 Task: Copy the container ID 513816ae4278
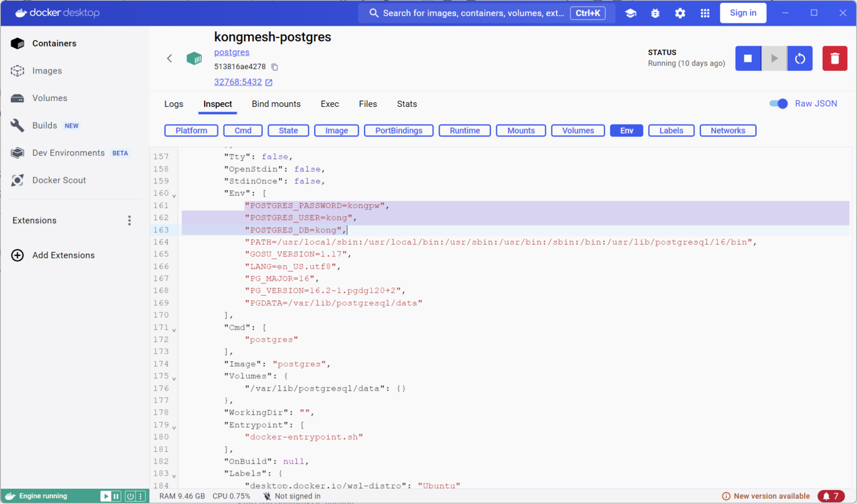point(275,67)
